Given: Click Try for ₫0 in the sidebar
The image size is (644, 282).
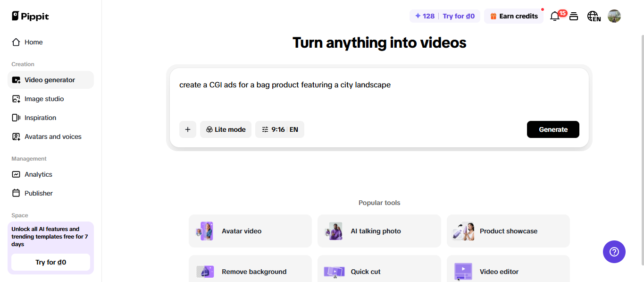Looking at the screenshot, I should (x=50, y=262).
